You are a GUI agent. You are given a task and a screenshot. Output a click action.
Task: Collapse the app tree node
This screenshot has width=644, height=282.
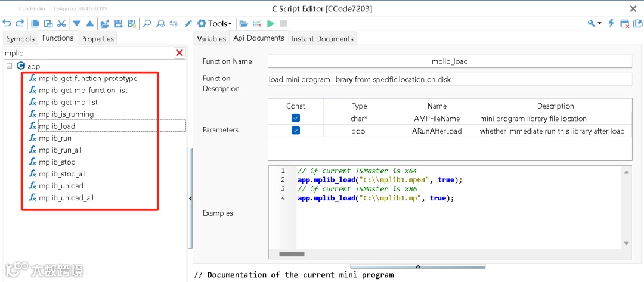point(9,66)
